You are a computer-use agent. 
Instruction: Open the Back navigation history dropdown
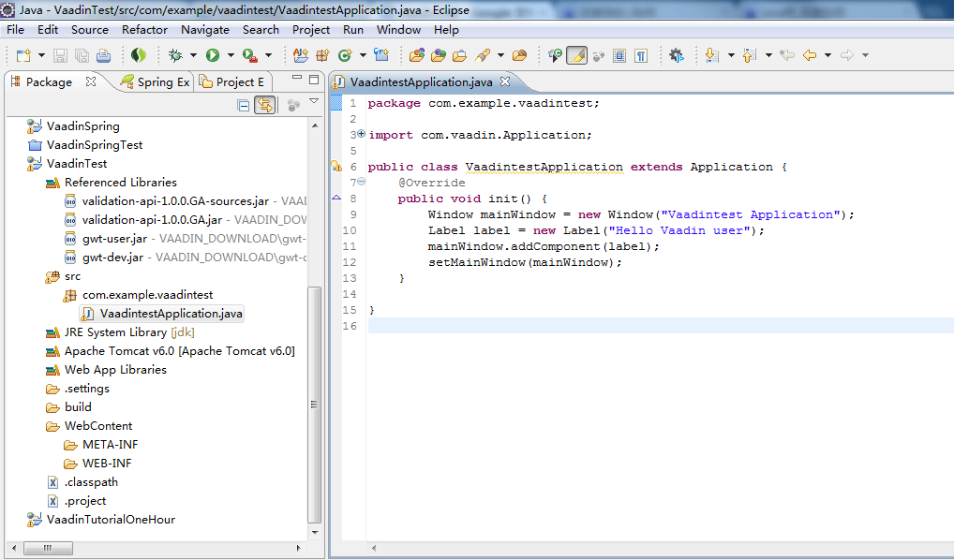click(828, 55)
